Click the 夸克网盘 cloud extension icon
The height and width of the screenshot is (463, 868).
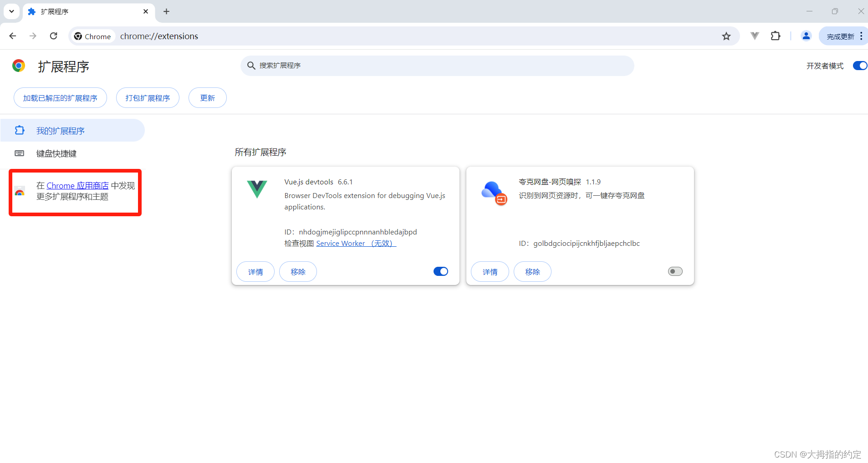tap(494, 193)
